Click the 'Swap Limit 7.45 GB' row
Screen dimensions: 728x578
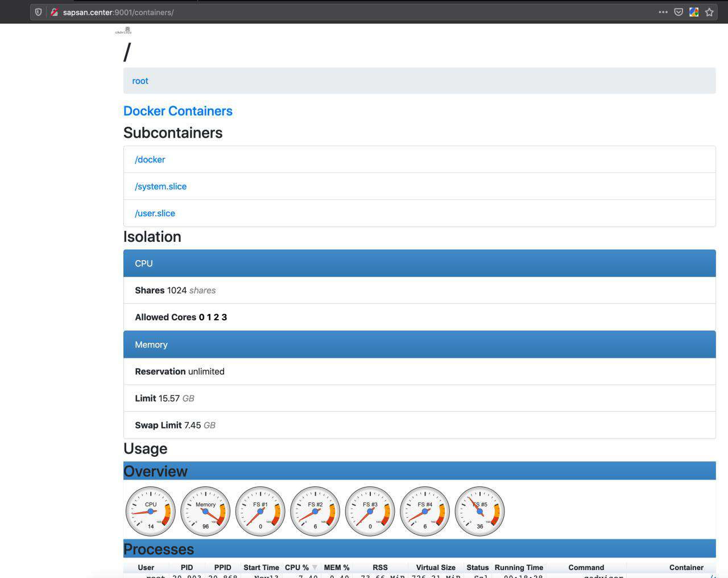[x=420, y=425]
